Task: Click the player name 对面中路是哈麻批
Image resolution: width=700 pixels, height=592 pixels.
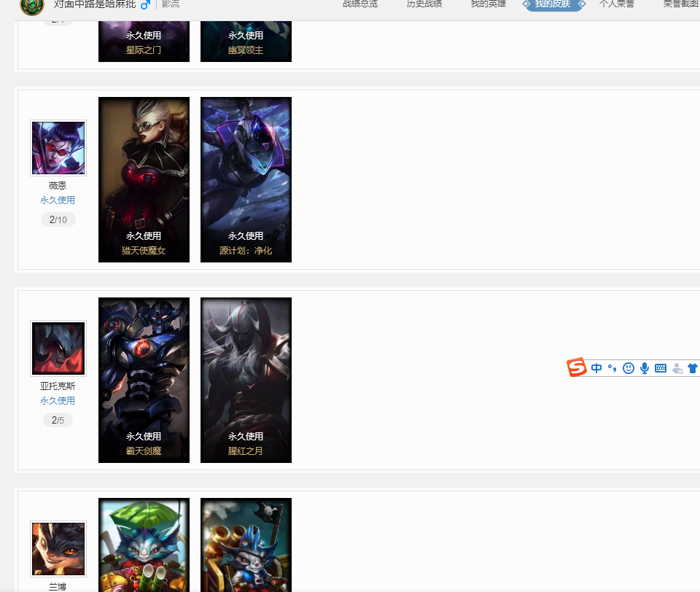Action: click(x=95, y=4)
